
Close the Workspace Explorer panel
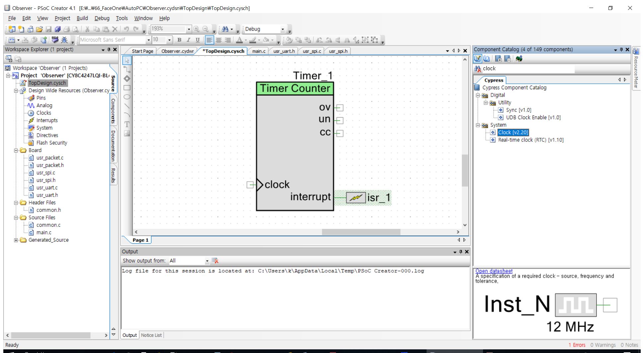pos(115,49)
